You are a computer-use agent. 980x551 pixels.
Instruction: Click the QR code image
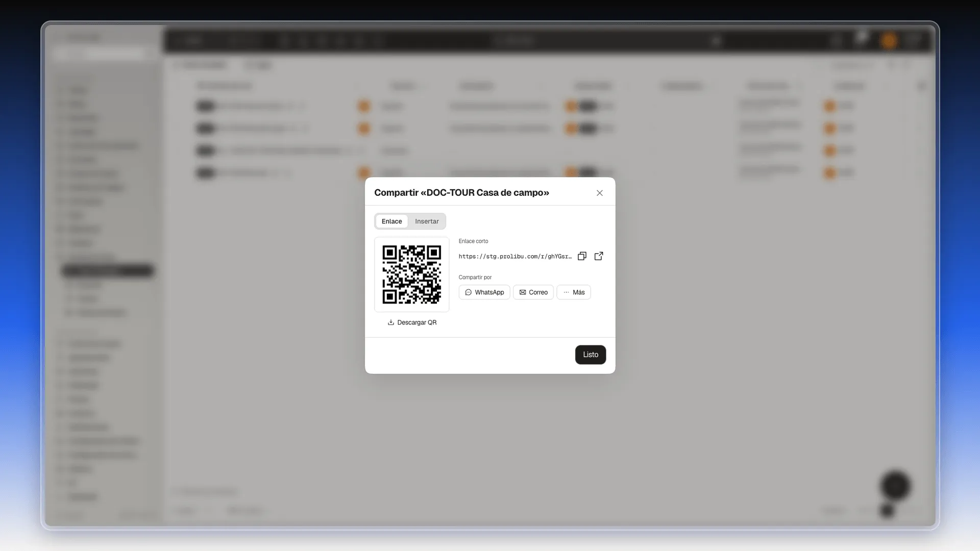point(412,274)
